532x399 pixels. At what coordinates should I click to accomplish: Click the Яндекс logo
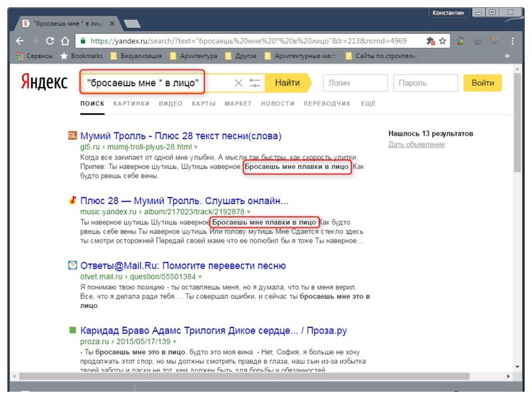click(43, 81)
